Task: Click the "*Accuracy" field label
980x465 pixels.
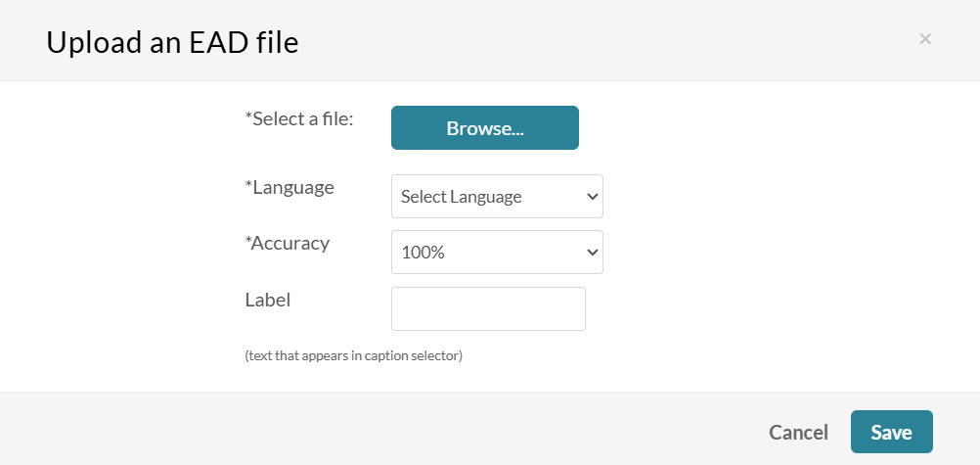Action: [290, 243]
